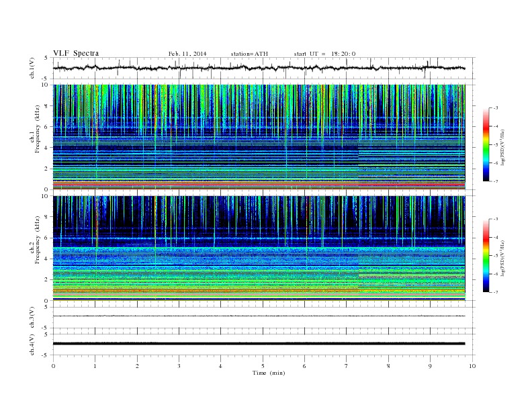532x411 pixels.
Task: Click the "-7" label below the ch.2 color bar
Action: [x=495, y=292]
